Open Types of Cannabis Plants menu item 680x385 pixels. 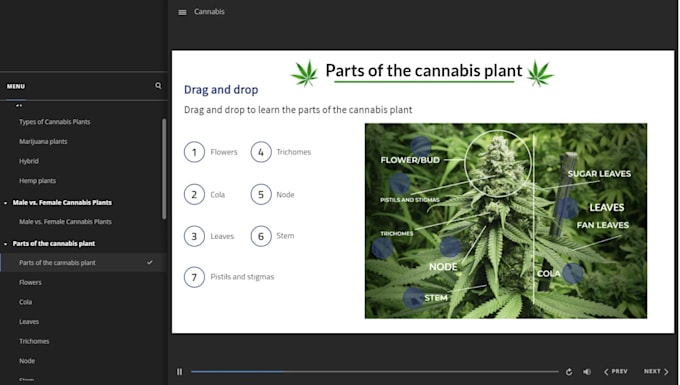(x=55, y=122)
